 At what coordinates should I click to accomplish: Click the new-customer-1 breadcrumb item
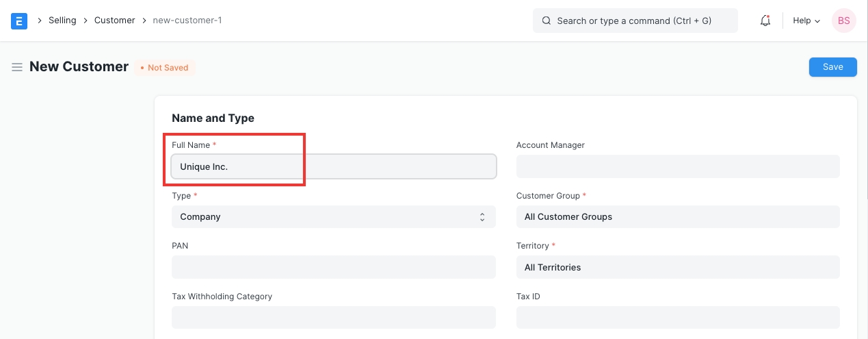tap(187, 21)
